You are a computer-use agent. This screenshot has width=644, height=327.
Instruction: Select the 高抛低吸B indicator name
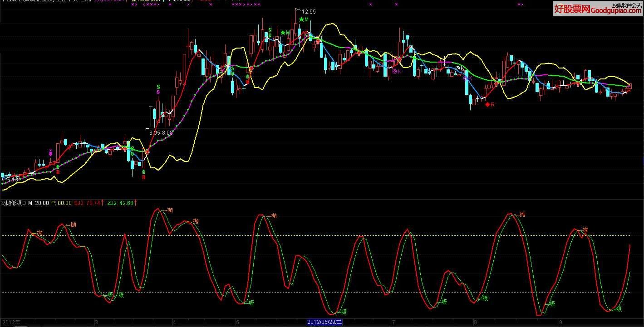[x=13, y=203]
